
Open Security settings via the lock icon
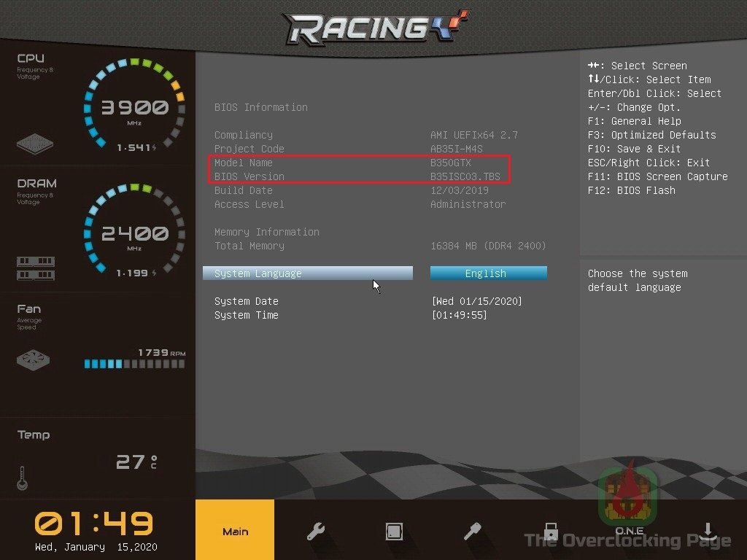tap(550, 532)
